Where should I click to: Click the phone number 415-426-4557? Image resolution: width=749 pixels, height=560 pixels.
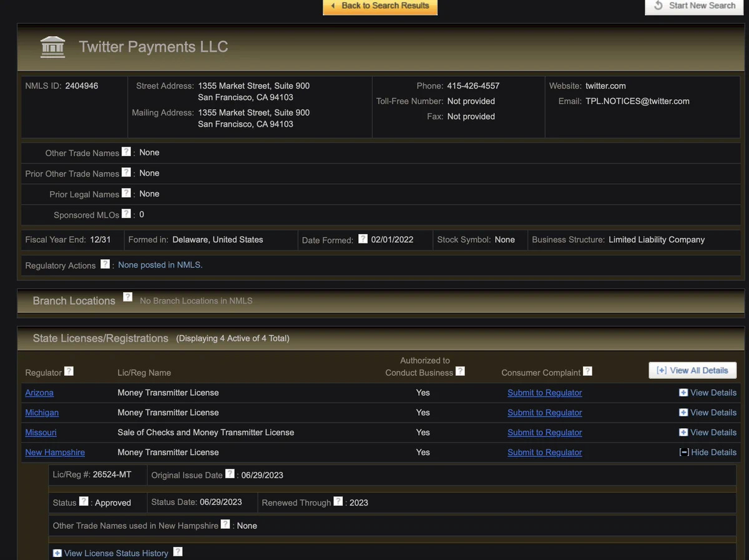pos(473,86)
